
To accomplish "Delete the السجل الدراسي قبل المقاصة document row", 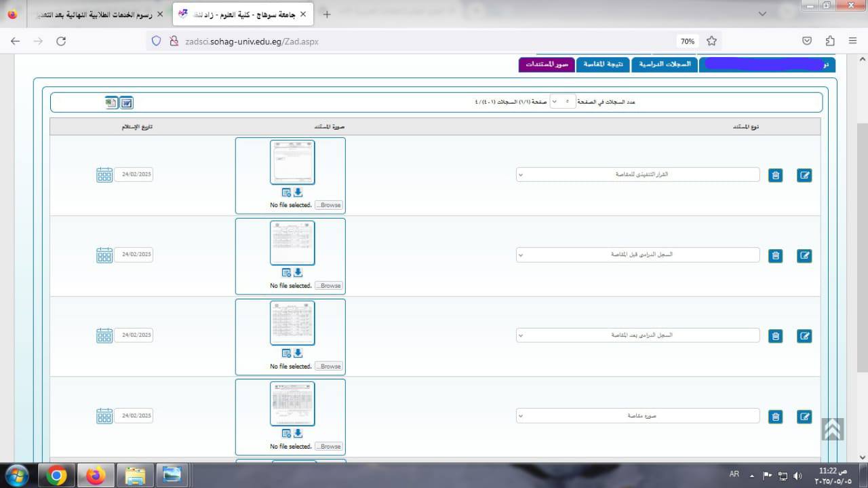I will pos(776,256).
